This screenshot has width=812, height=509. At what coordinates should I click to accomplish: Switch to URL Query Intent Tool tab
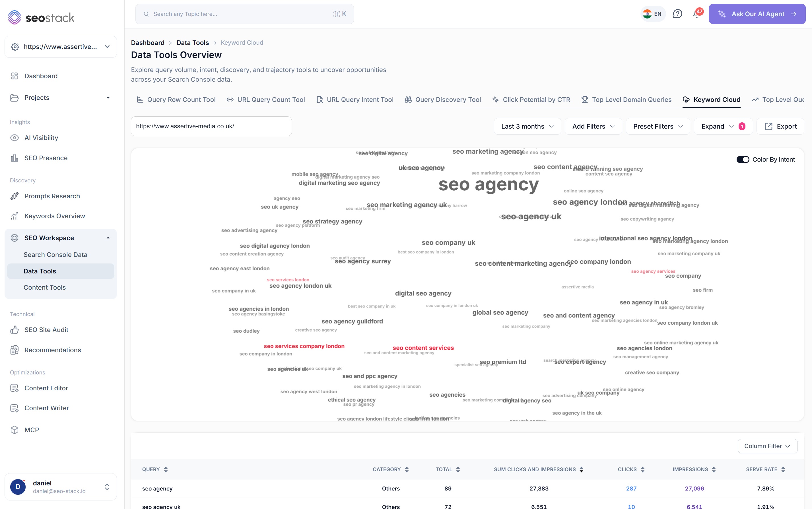click(355, 100)
